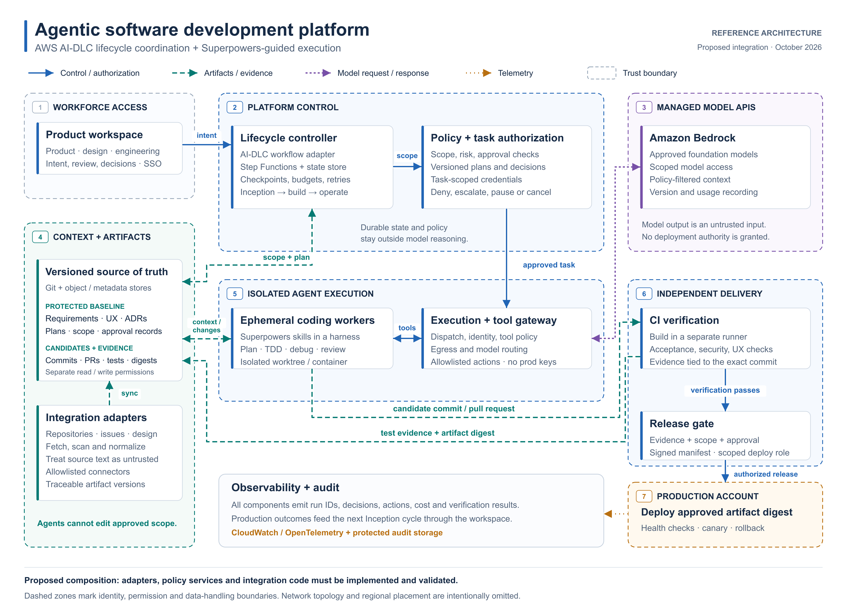The image size is (851, 616).
Task: Click 'Agents cannot edit approved scope.' note
Action: [107, 523]
